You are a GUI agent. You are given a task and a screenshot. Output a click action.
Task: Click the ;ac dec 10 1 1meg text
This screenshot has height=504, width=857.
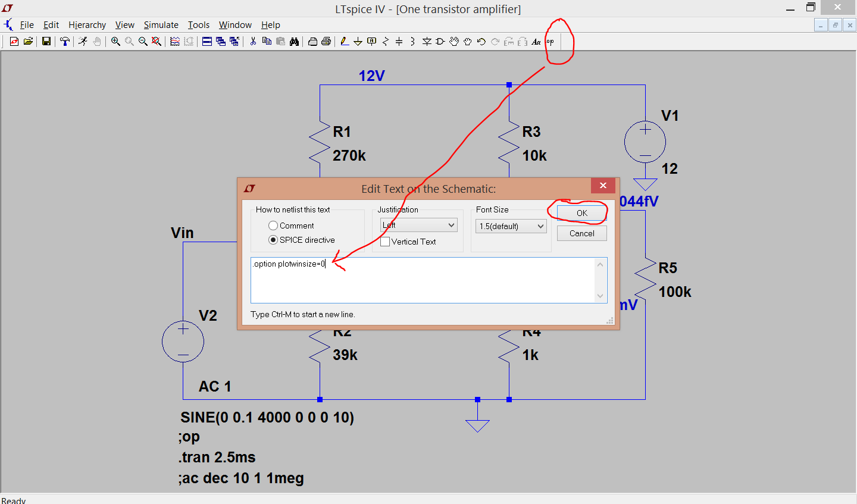click(241, 478)
